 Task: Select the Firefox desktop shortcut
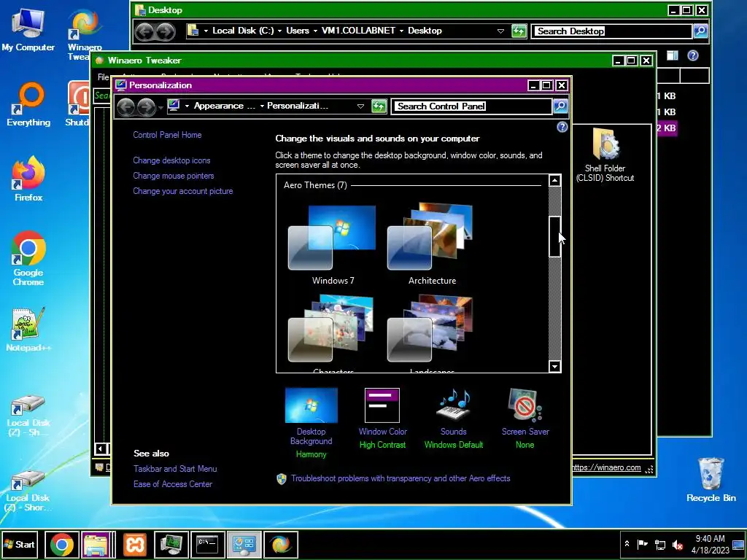click(28, 179)
